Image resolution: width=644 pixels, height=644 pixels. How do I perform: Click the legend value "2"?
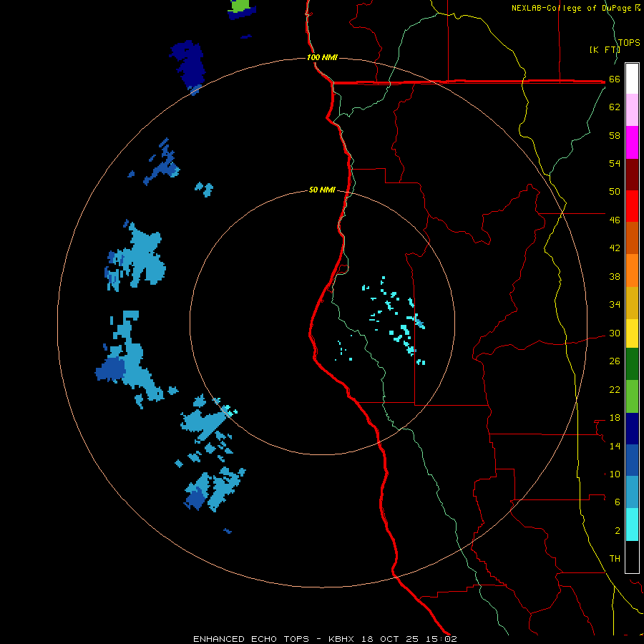click(x=618, y=530)
